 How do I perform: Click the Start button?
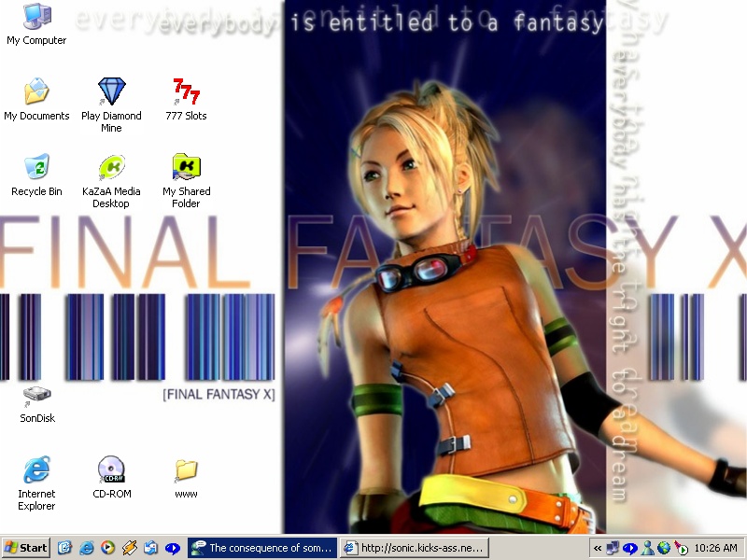[26, 548]
